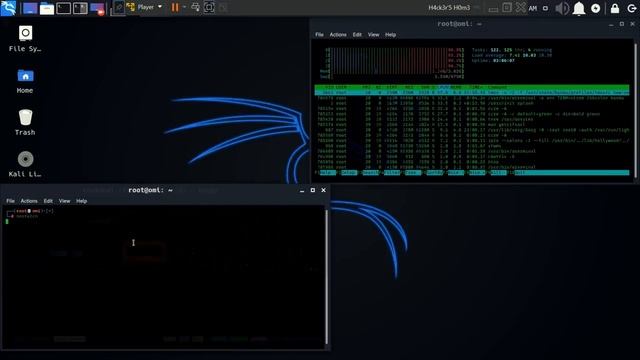Click the root@oml title of lower terminal
Image resolution: width=640 pixels, height=360 pixels.
tap(150, 190)
